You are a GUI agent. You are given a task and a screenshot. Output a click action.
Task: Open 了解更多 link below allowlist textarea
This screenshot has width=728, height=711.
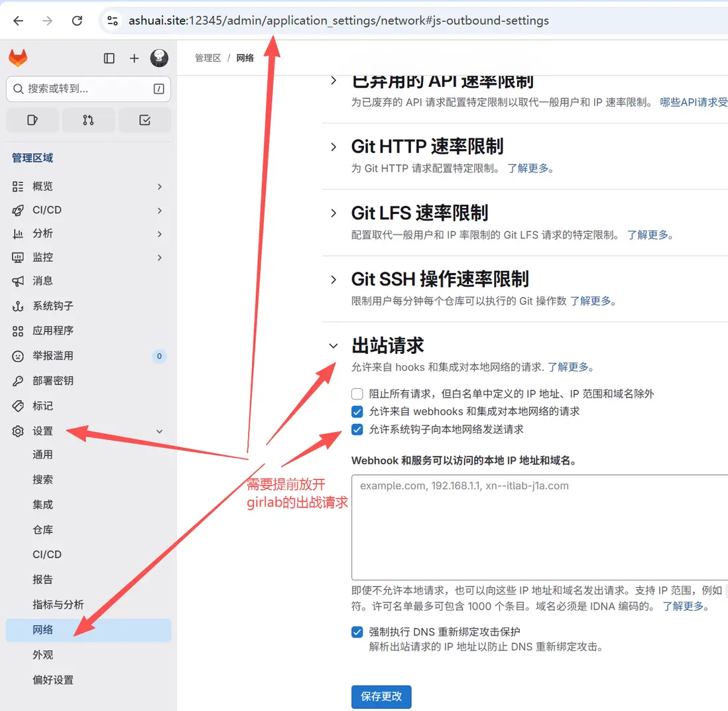[x=686, y=606]
